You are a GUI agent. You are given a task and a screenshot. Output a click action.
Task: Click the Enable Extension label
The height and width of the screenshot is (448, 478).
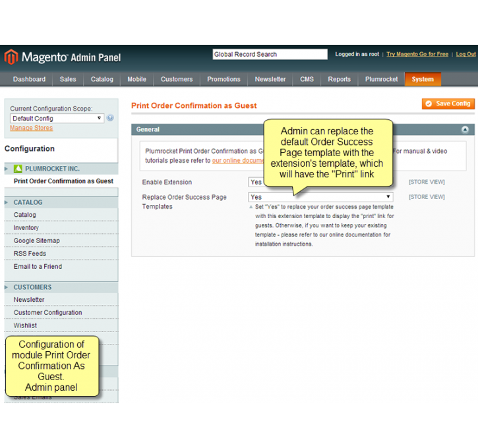167,182
